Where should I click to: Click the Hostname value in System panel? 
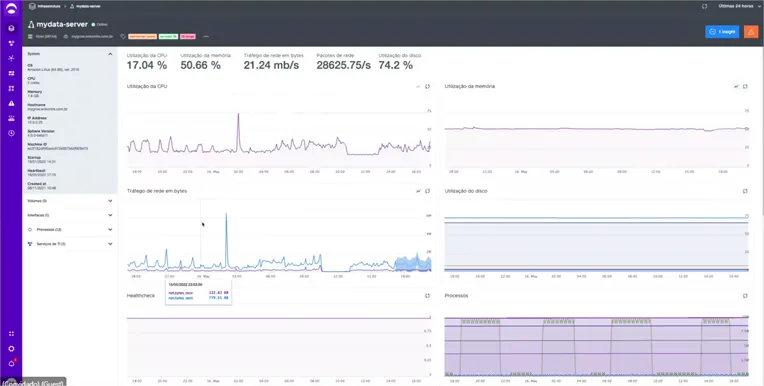[x=47, y=109]
